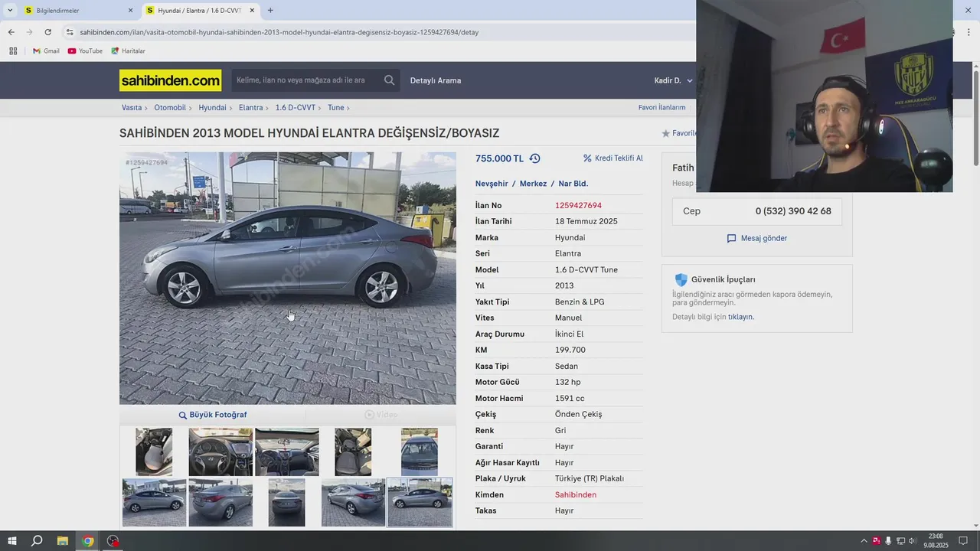Image resolution: width=980 pixels, height=551 pixels.
Task: Click the Elantra breadcrumb
Action: (x=250, y=108)
